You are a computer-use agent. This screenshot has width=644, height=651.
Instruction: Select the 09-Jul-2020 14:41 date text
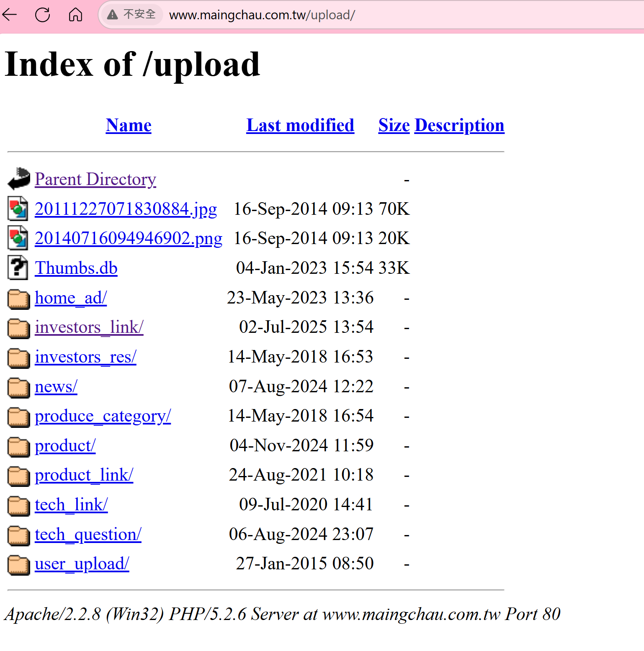[306, 504]
